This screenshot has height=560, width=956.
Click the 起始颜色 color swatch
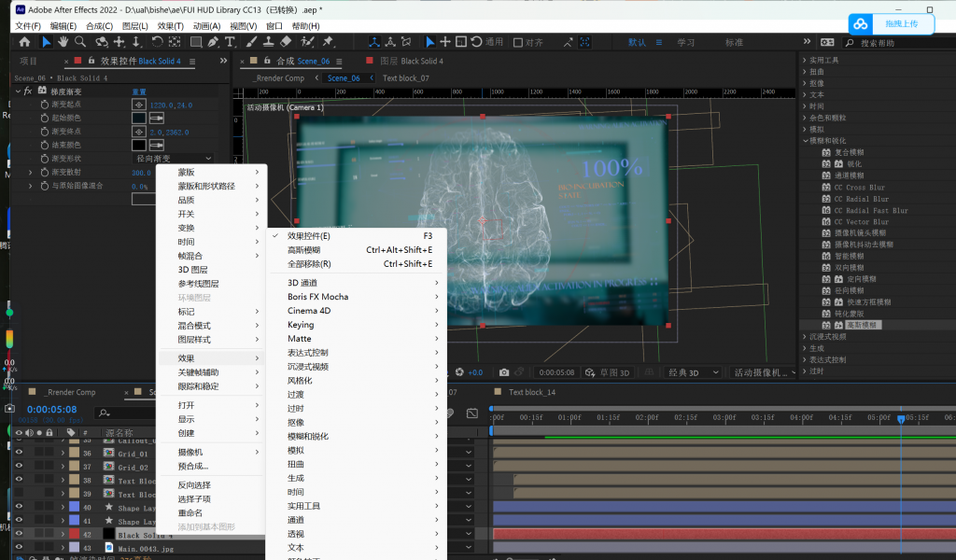click(139, 119)
